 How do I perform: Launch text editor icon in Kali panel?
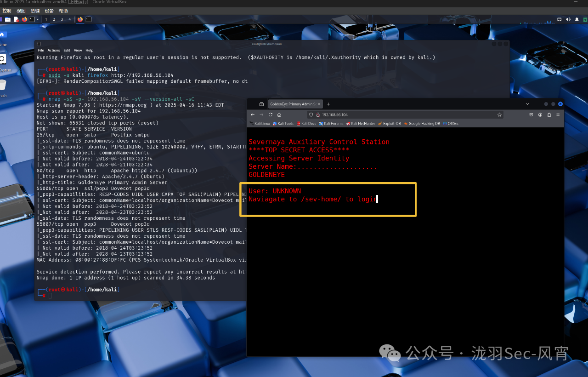16,19
